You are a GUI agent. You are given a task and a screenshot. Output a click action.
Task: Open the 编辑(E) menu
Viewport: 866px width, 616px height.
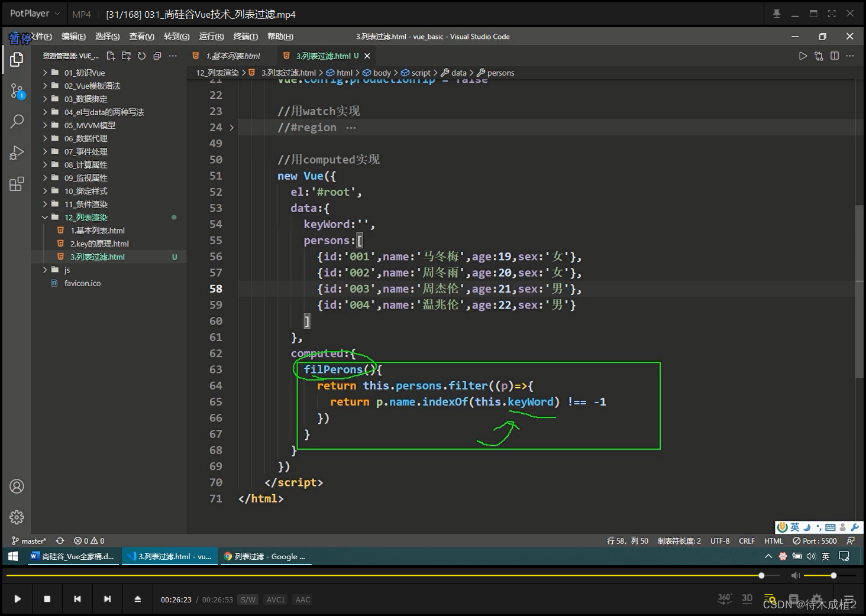73,37
